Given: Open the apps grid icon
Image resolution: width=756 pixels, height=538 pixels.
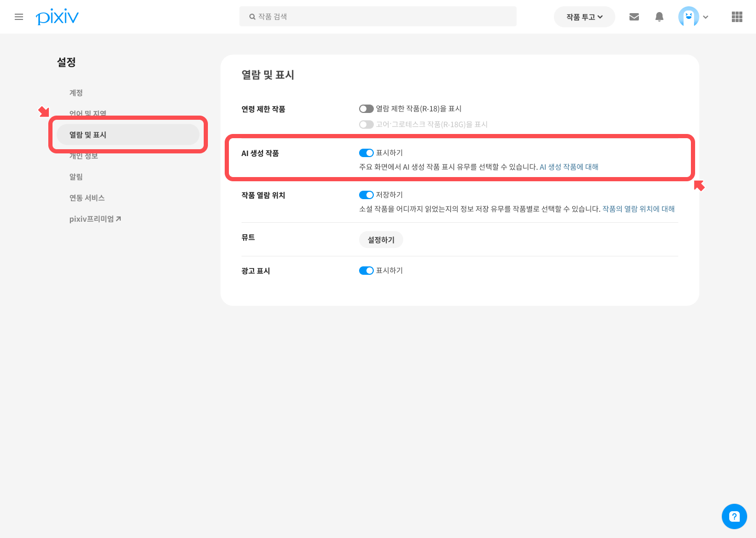Looking at the screenshot, I should click(737, 17).
